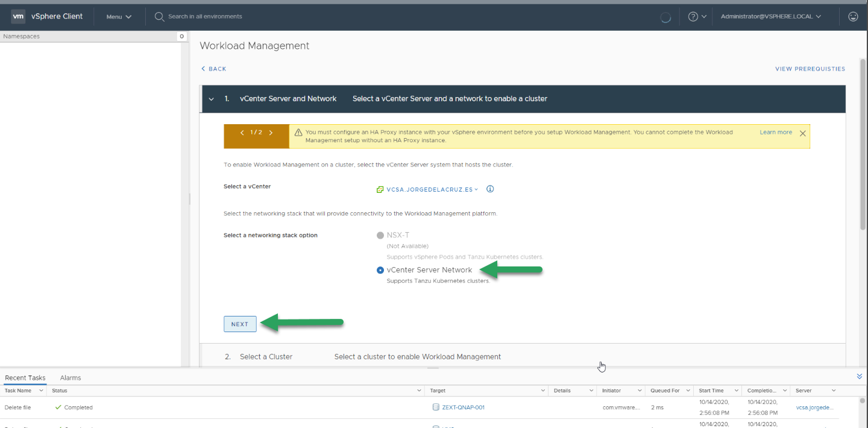This screenshot has height=428, width=868.
Task: Click the Workload Management heading
Action: 254,46
